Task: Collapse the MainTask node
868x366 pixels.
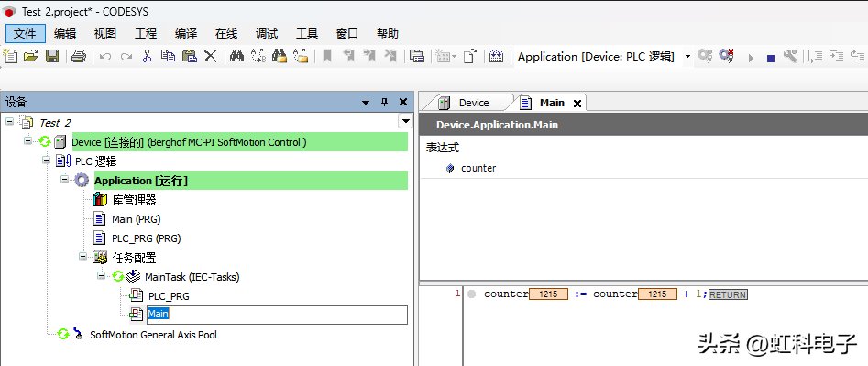Action: point(101,275)
